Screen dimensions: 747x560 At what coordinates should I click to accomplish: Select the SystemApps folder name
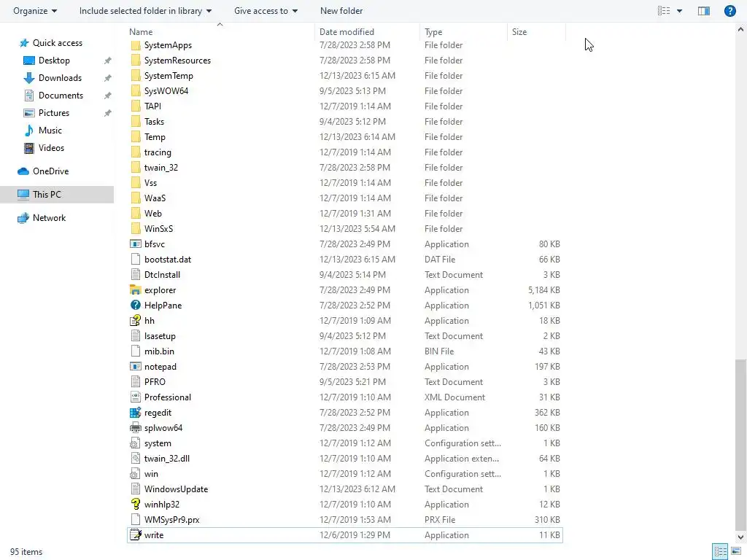click(x=168, y=45)
